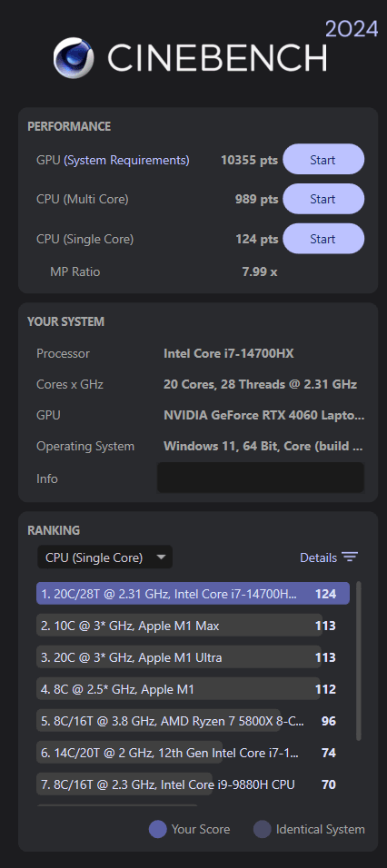Start the GPU benchmark
Image resolution: width=387 pixels, height=868 pixels.
323,160
